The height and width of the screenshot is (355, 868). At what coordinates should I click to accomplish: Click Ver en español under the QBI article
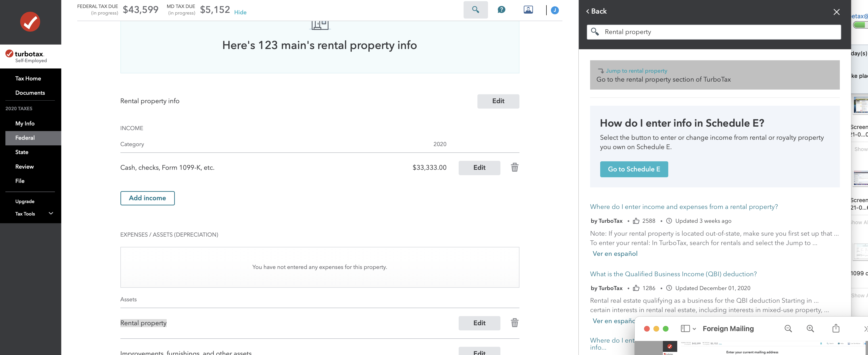click(x=614, y=321)
